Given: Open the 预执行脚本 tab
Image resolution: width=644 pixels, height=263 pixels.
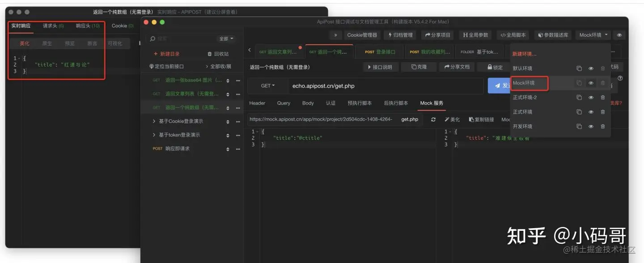Looking at the screenshot, I should tap(360, 103).
